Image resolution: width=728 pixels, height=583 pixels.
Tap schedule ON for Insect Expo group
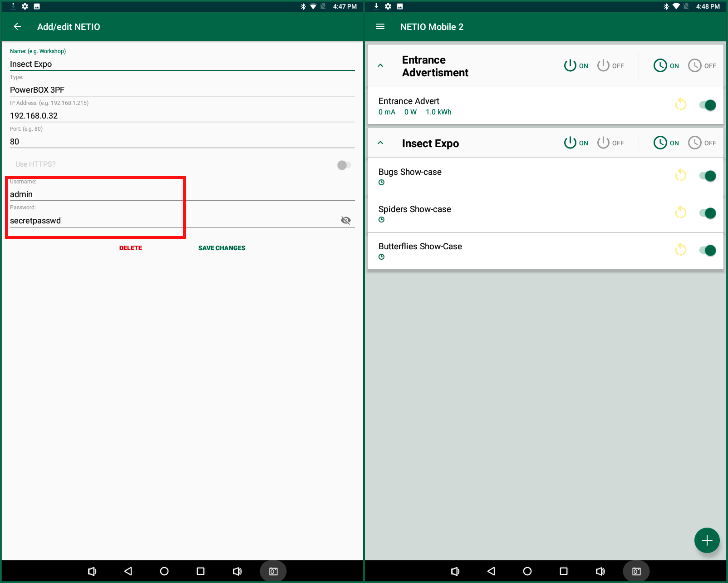[x=666, y=143]
